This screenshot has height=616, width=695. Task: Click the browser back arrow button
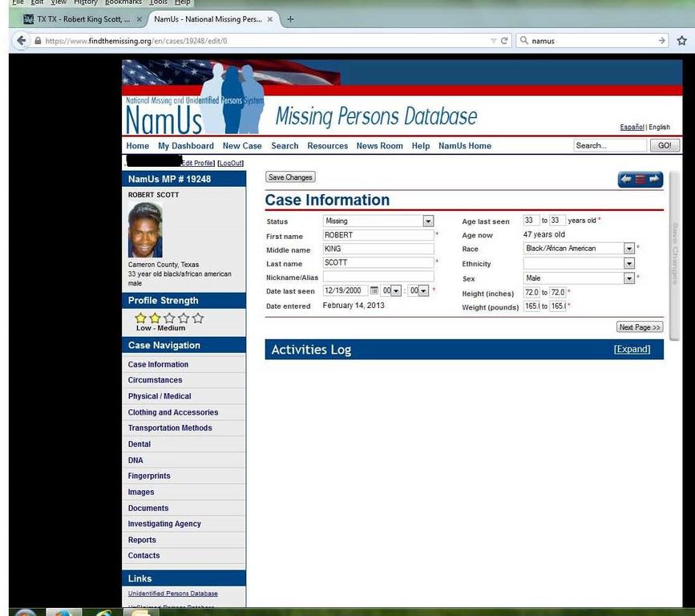[x=22, y=40]
